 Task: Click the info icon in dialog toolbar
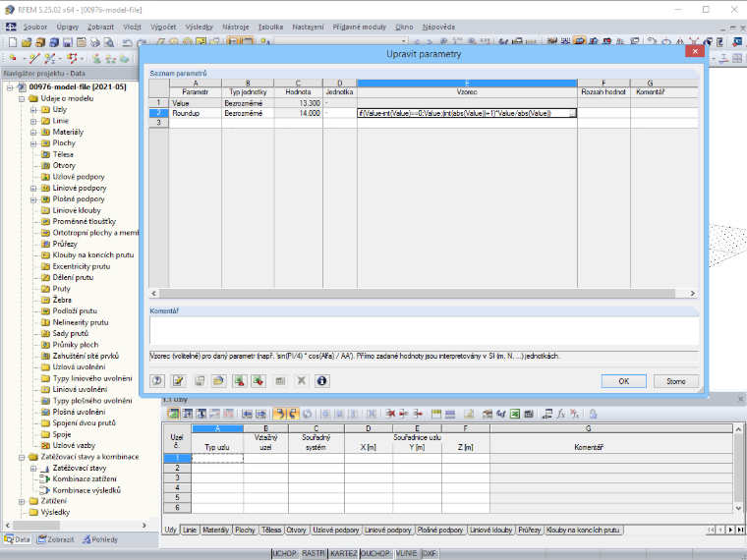click(x=322, y=381)
